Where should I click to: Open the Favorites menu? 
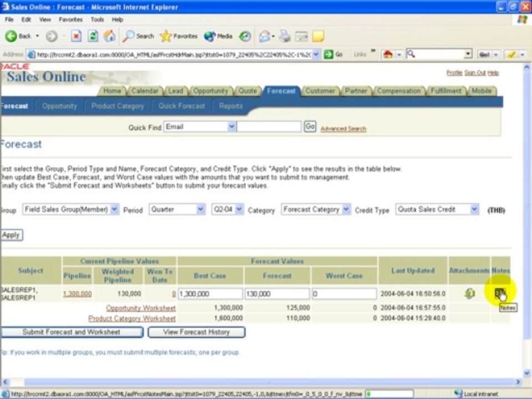[x=70, y=20]
